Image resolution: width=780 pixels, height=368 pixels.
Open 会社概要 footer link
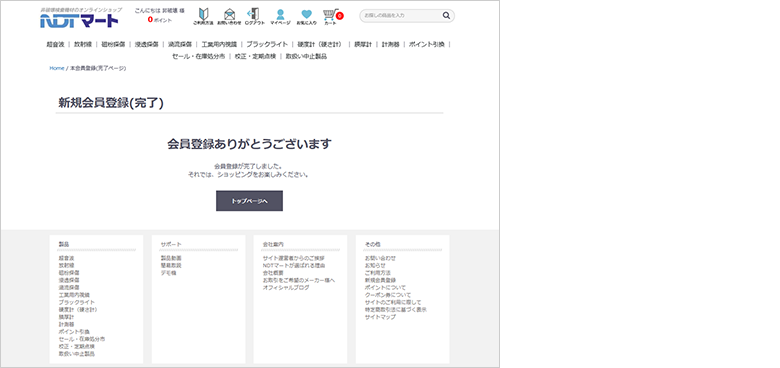point(273,273)
